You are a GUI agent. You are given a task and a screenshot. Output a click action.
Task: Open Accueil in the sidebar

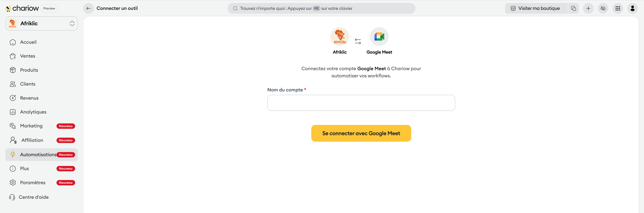[28, 42]
